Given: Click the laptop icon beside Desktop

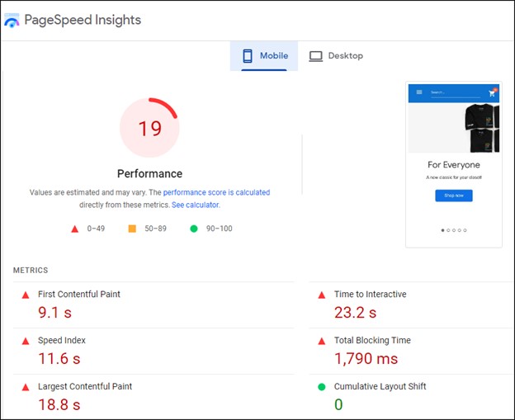Looking at the screenshot, I should coord(315,56).
